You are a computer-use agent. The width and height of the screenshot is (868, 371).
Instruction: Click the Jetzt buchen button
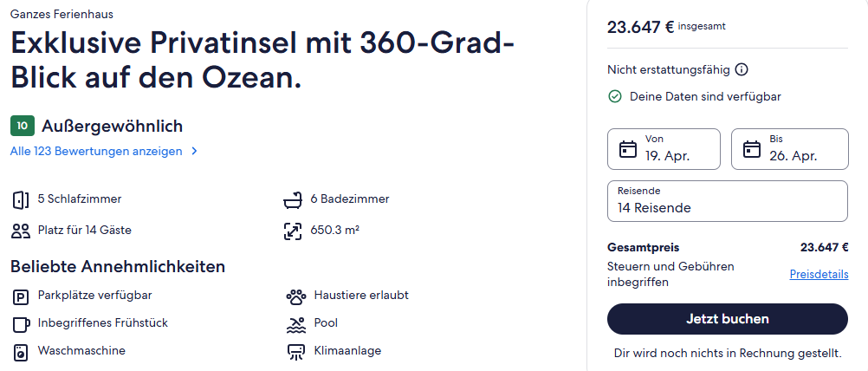(x=728, y=319)
